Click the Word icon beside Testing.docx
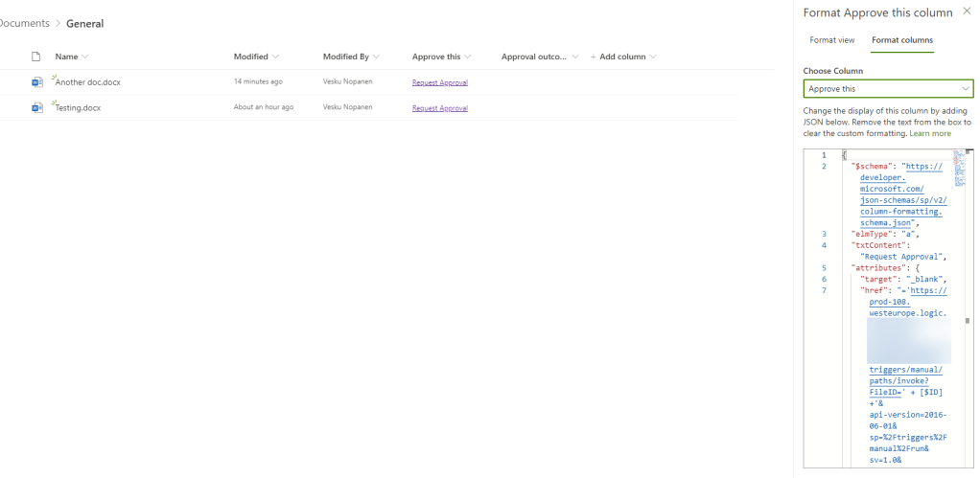Screen dimensions: 980x478 37,108
